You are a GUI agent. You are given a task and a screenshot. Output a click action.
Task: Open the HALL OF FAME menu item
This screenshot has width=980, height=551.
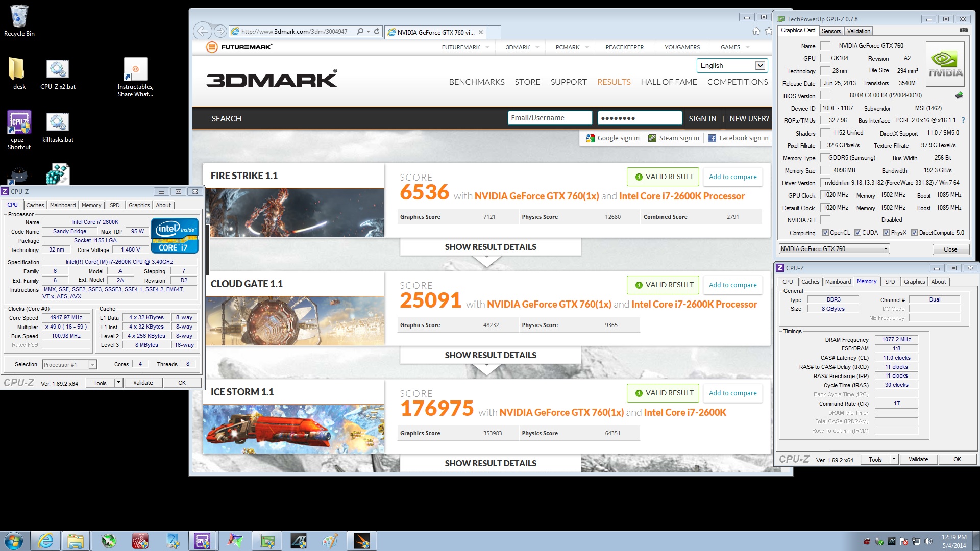[x=669, y=82]
